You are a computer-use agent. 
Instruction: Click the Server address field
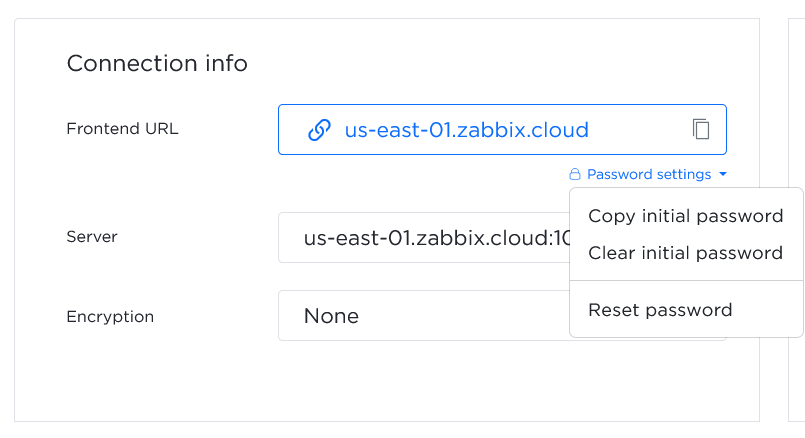[x=422, y=238]
